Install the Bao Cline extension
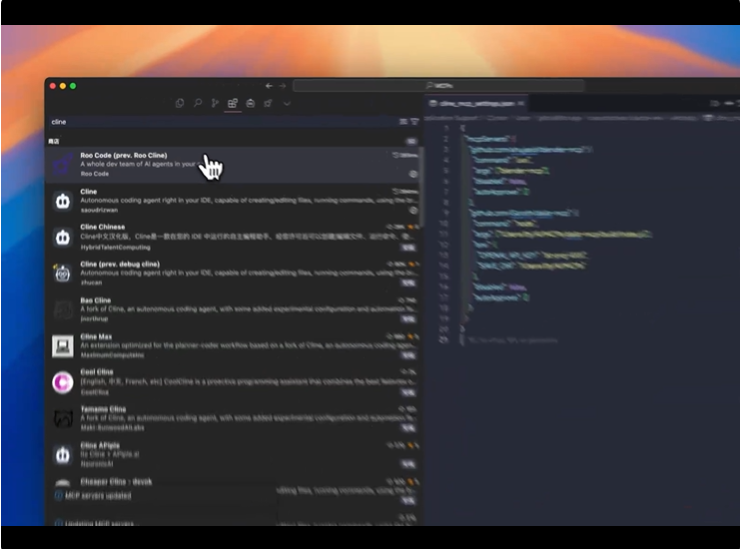740x549 pixels. point(408,319)
